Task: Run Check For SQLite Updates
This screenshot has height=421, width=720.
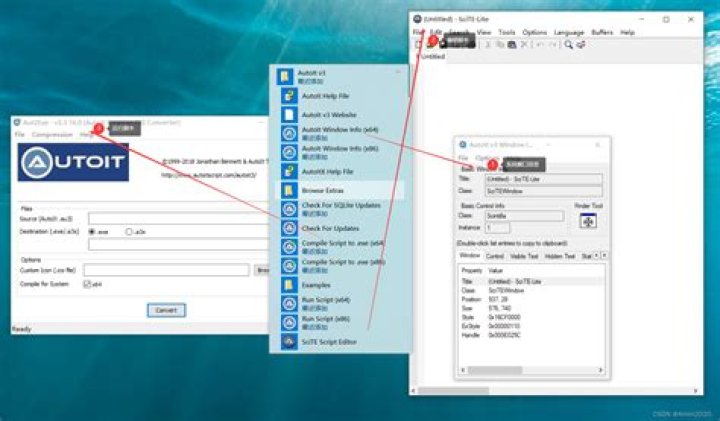Action: [341, 209]
